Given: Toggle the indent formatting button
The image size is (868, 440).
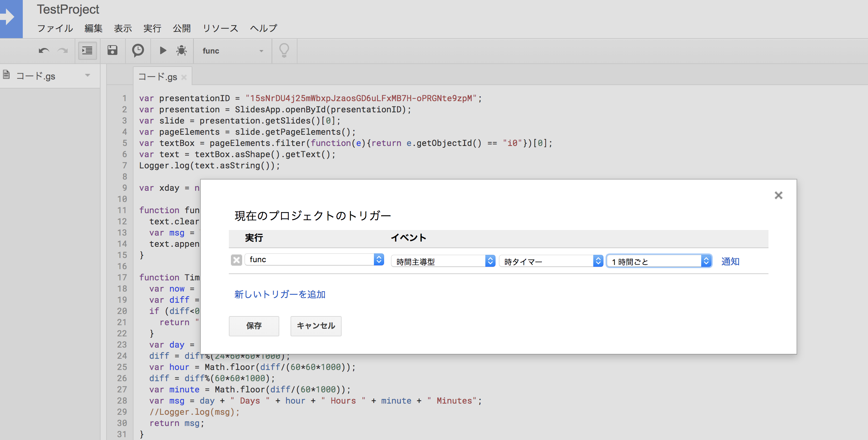Looking at the screenshot, I should [87, 51].
